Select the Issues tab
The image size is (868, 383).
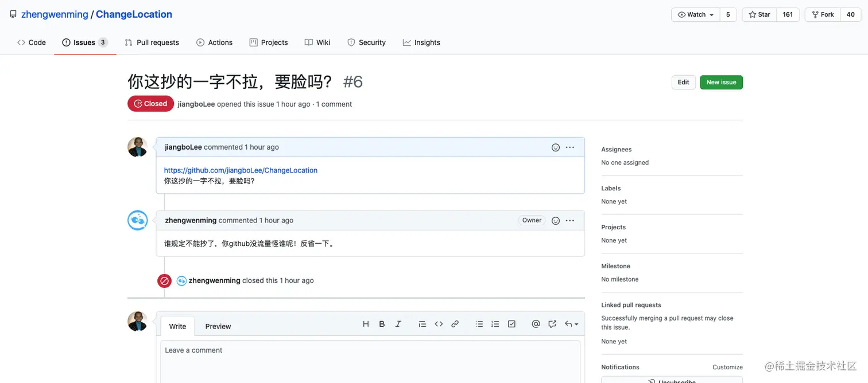point(85,42)
